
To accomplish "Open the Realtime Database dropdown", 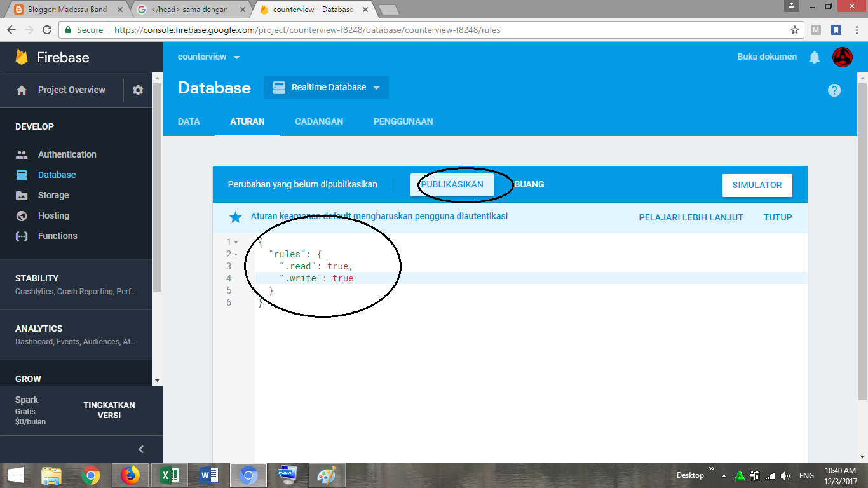I will pos(326,88).
